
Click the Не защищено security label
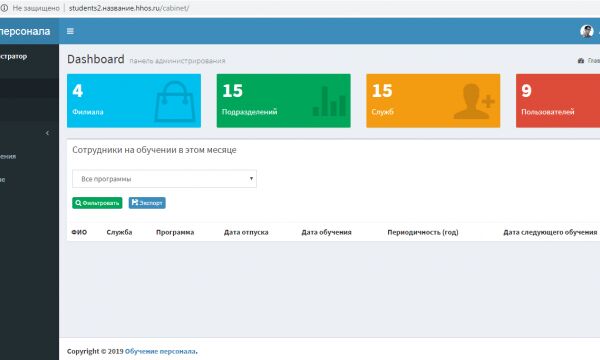[x=36, y=8]
